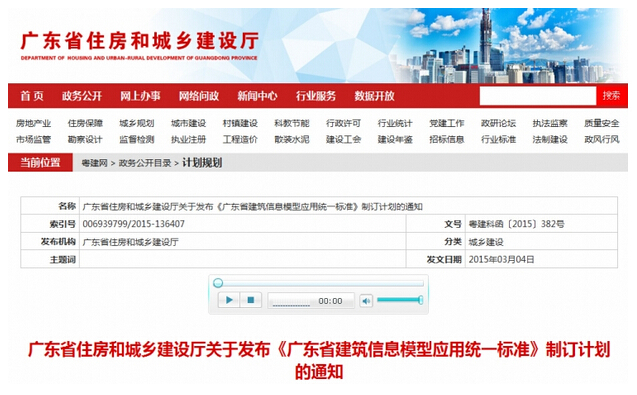The height and width of the screenshot is (395, 637).
Task: Select index number 006939799/2015-136407
Action: (x=134, y=224)
